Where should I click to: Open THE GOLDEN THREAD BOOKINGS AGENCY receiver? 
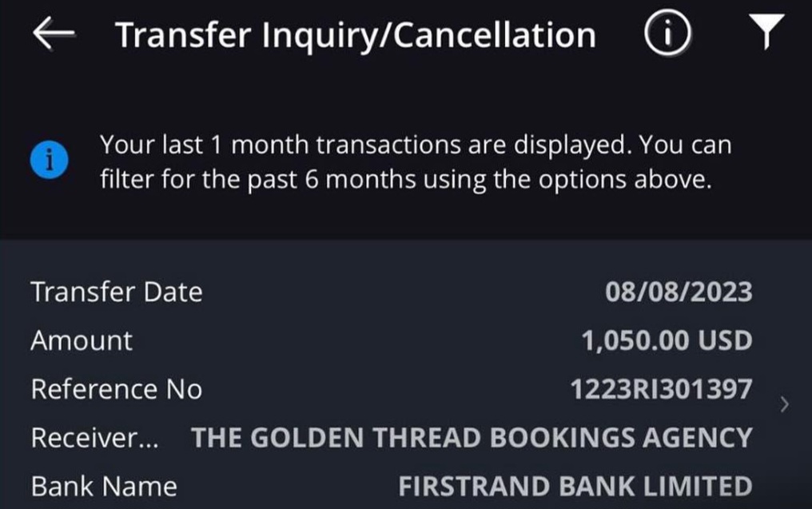click(x=472, y=438)
